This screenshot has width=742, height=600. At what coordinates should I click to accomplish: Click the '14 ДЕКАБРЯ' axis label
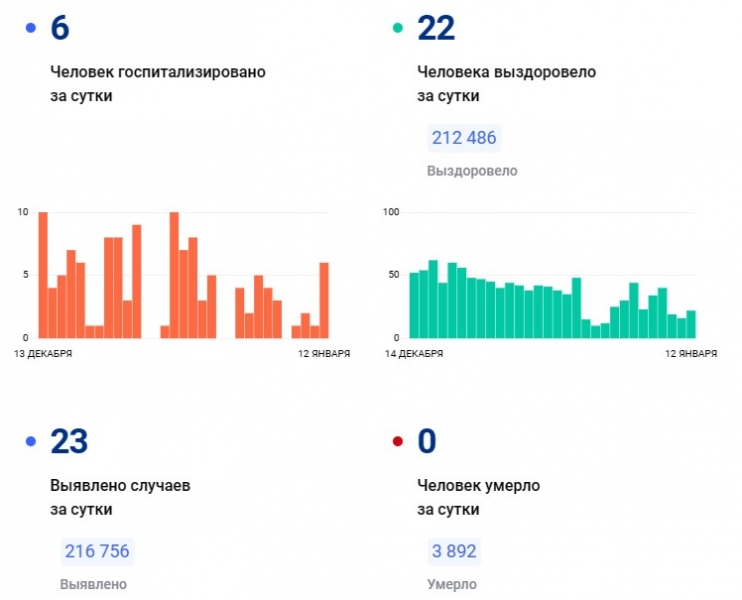[x=413, y=353]
